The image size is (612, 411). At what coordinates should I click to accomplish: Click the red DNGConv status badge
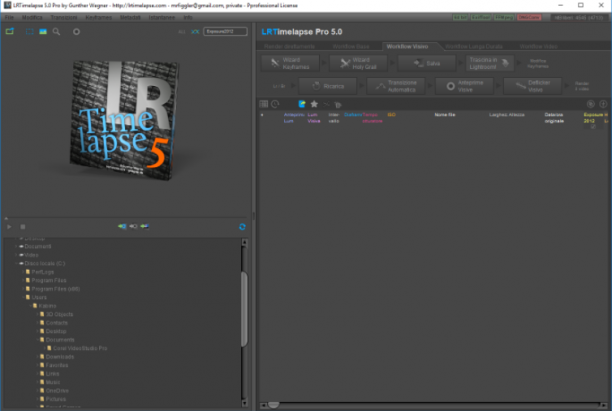[x=529, y=17]
